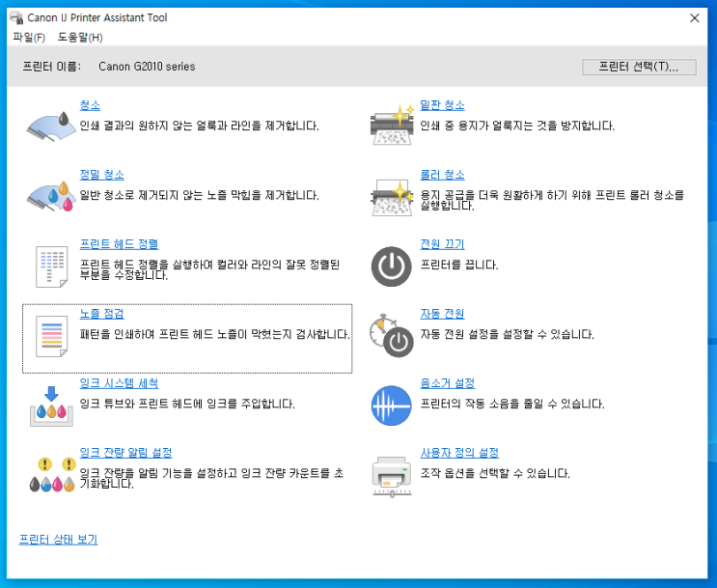The height and width of the screenshot is (588, 717).
Task: Click the 청소 cleaning icon with black ink drop
Action: pos(51,126)
